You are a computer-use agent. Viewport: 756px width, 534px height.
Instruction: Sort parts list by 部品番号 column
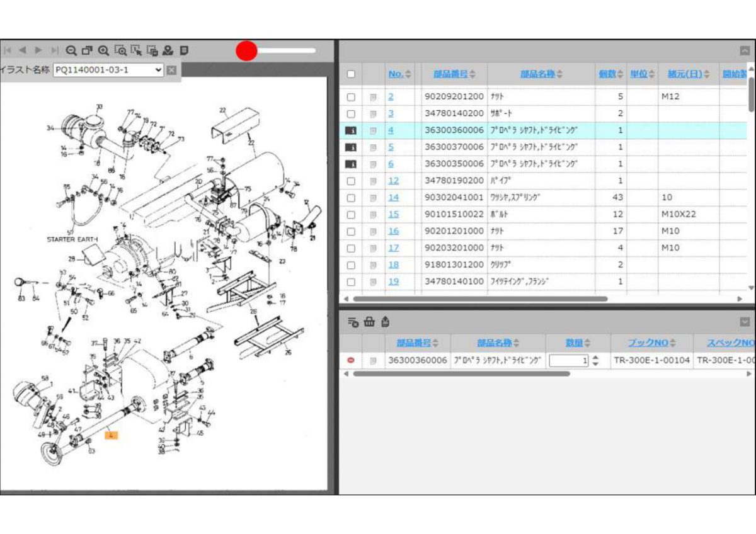point(455,74)
